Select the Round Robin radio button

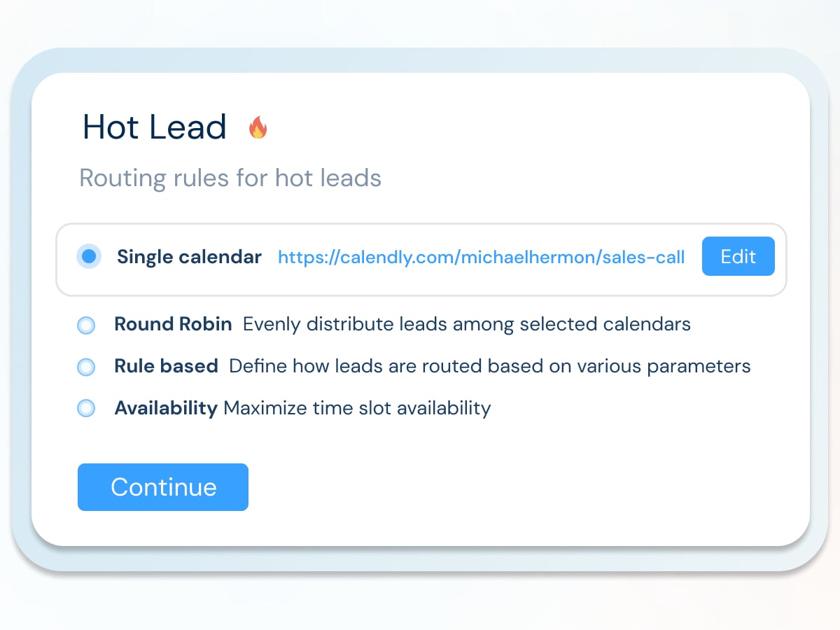[86, 325]
